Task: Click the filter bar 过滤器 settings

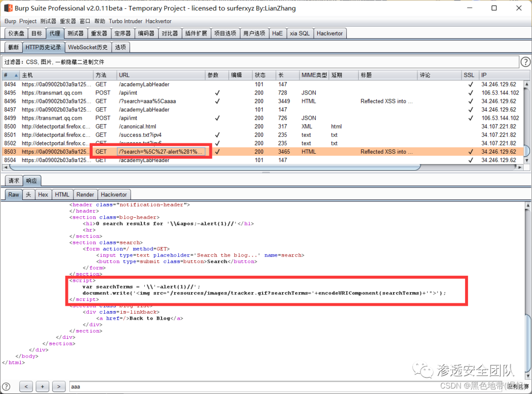Action: click(260, 62)
